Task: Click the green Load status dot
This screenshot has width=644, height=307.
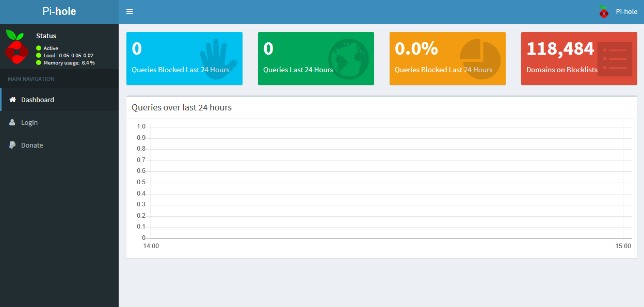Action: pyautogui.click(x=39, y=55)
